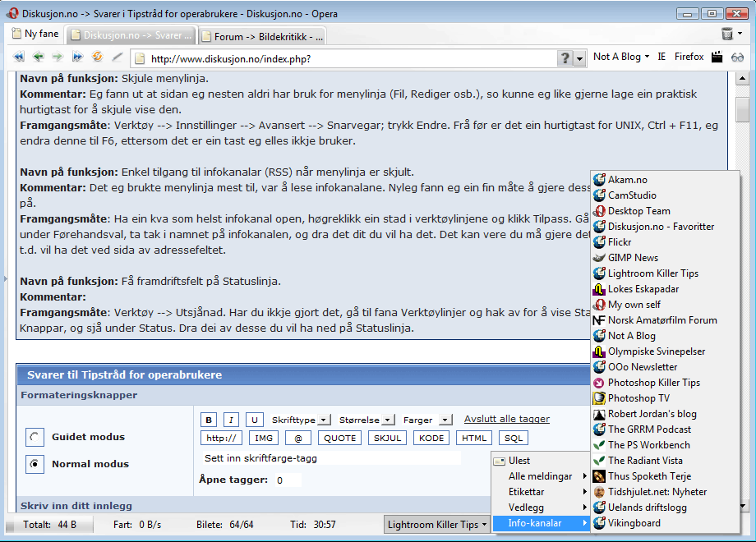The image size is (756, 542).
Task: Open the Farger color dropdown
Action: pos(426,420)
